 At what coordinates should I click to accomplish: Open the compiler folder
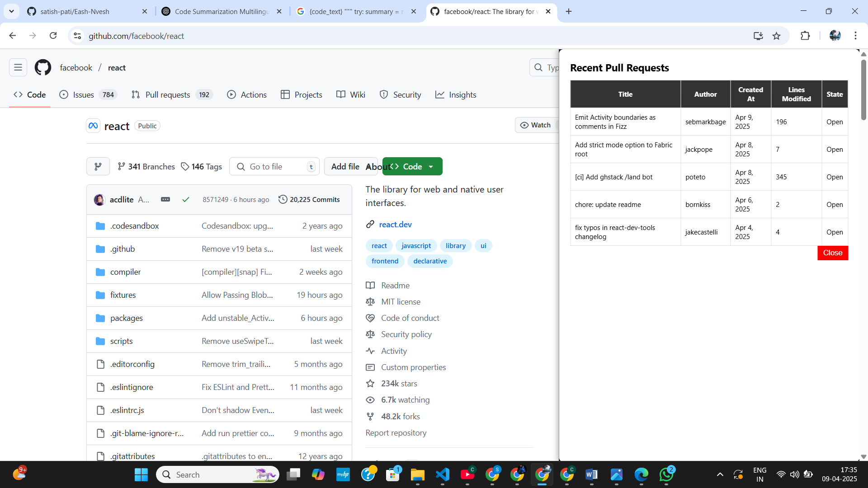tap(125, 272)
